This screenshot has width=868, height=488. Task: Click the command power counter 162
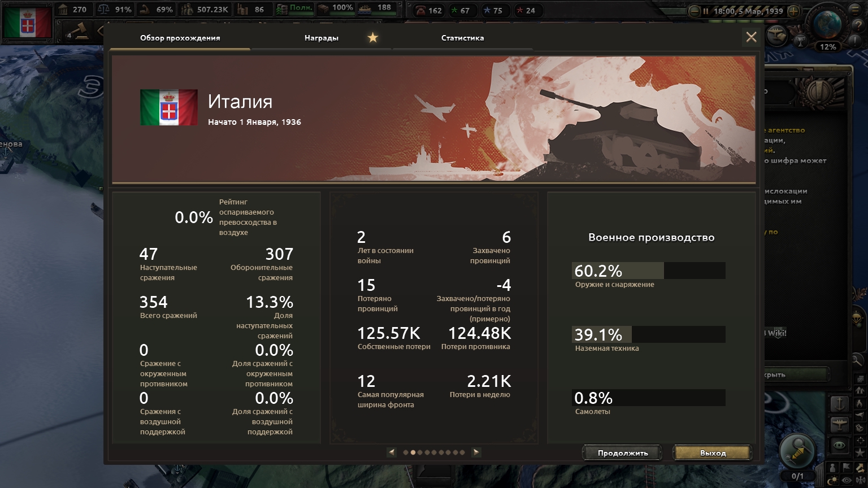pos(428,10)
